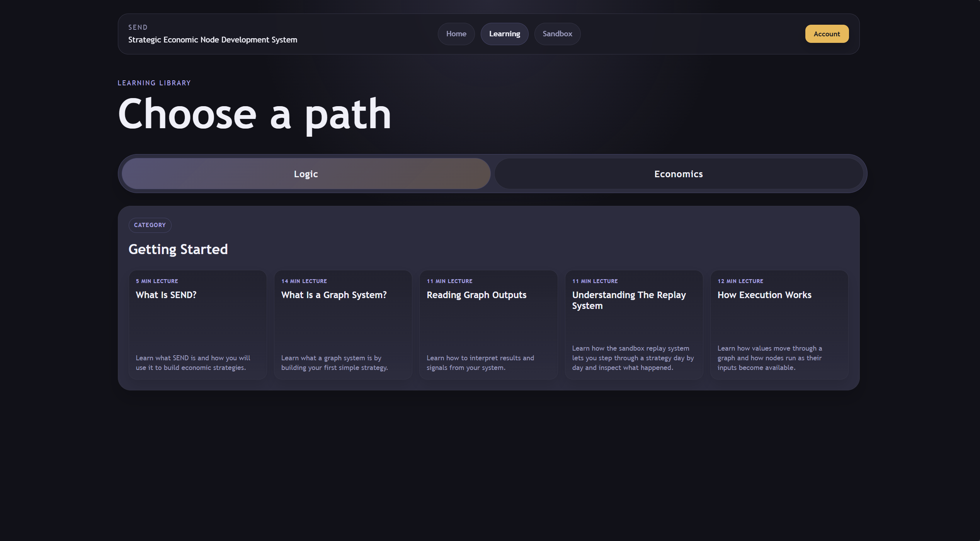
Task: Click the 12 MIN LECTURE label
Action: pos(740,281)
